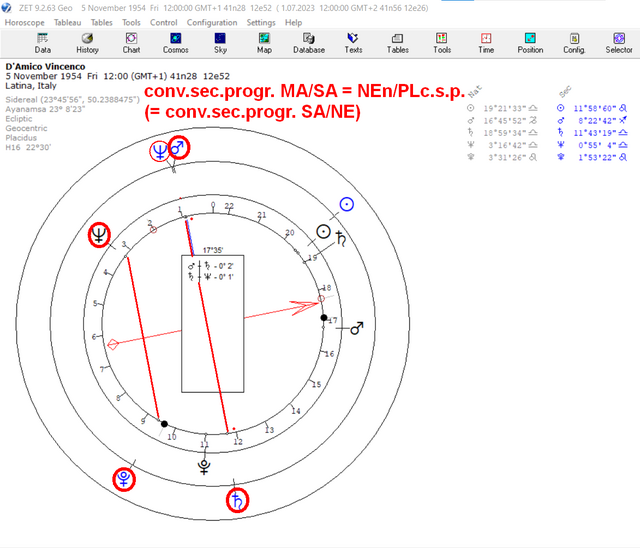Select the circled blue Pluto glyph on chart
The image size is (640, 548).
[x=124, y=479]
